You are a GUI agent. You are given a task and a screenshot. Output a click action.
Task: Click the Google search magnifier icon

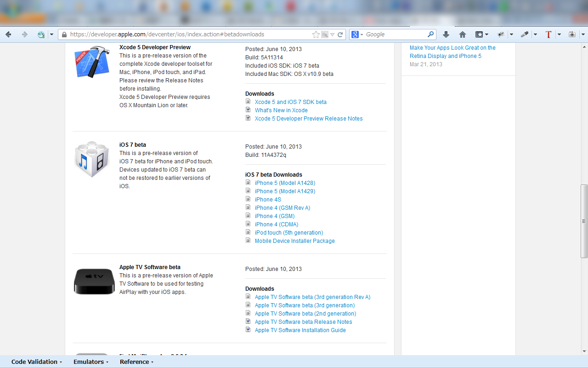click(430, 34)
